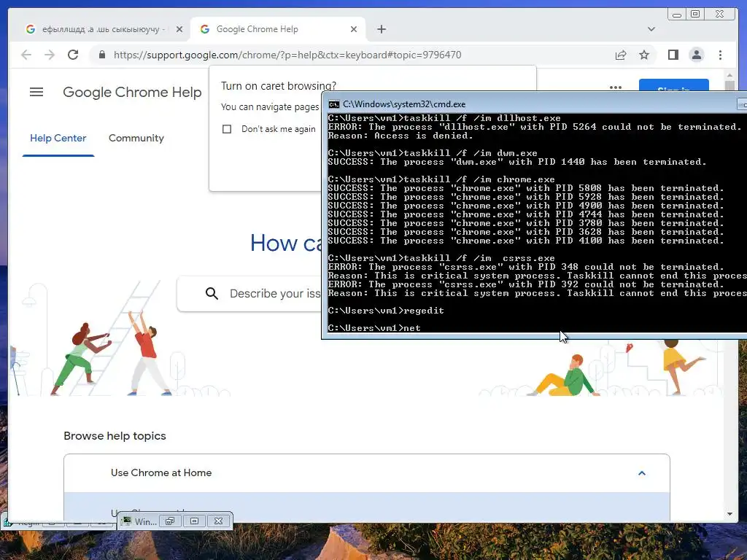Image resolution: width=747 pixels, height=560 pixels.
Task: Switch to the Community tab
Action: point(136,138)
